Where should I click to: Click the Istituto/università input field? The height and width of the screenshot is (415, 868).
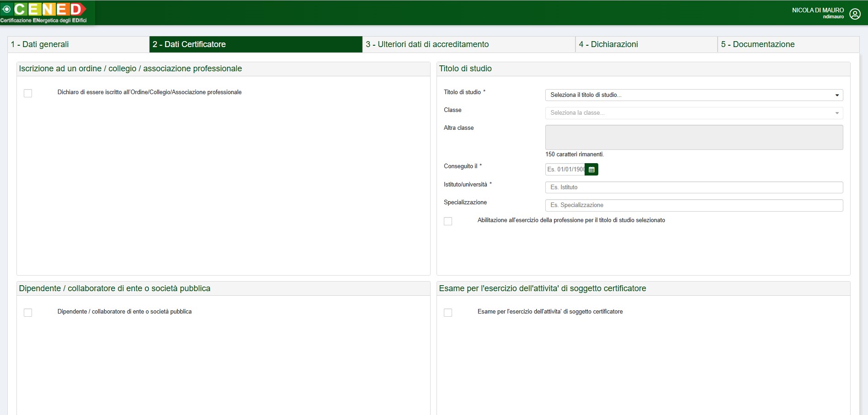[694, 187]
